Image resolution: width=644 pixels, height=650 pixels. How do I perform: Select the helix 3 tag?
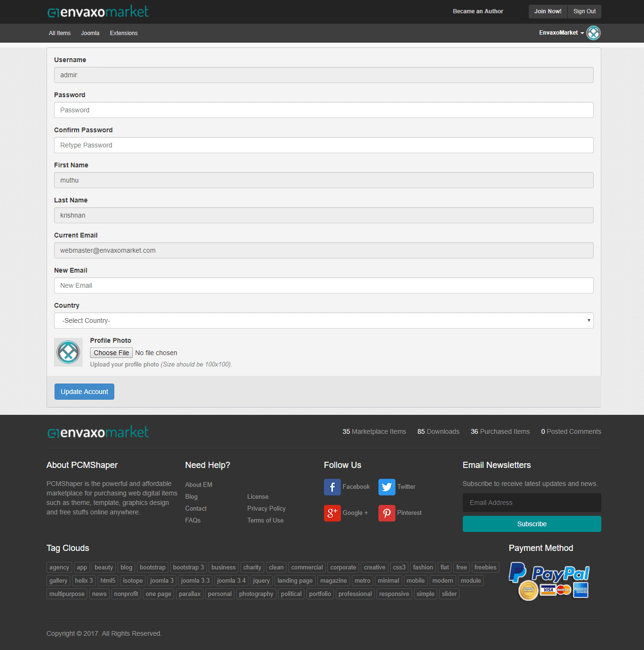[x=84, y=581]
